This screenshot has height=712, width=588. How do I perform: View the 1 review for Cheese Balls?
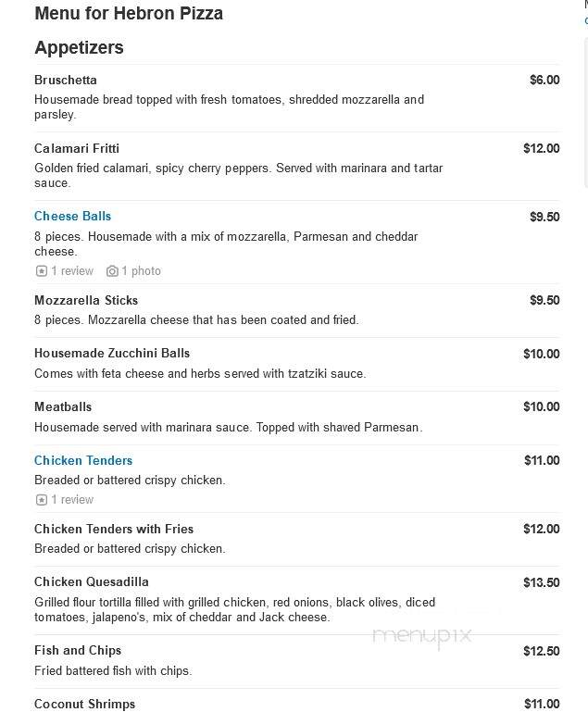click(x=72, y=271)
